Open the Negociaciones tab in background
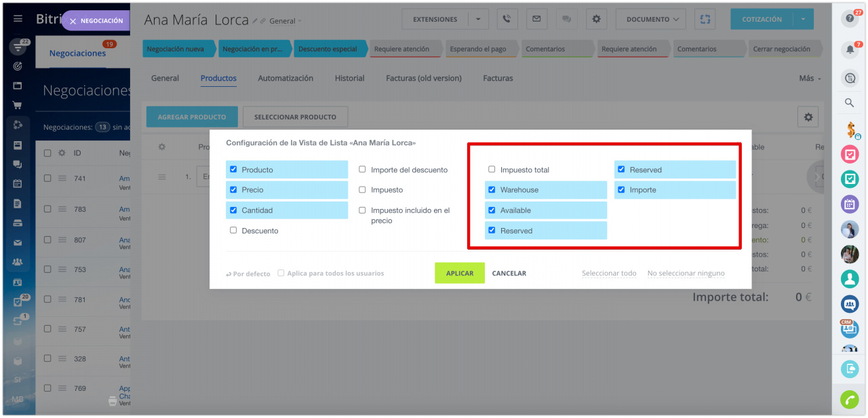The image size is (868, 418). [77, 54]
